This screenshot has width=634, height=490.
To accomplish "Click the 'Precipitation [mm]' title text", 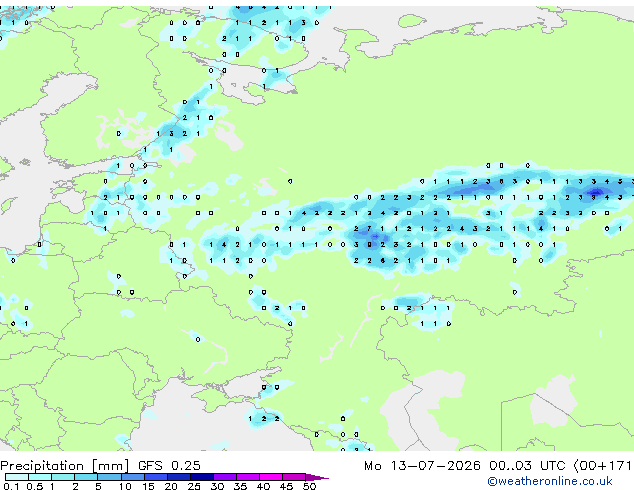I will (64, 466).
